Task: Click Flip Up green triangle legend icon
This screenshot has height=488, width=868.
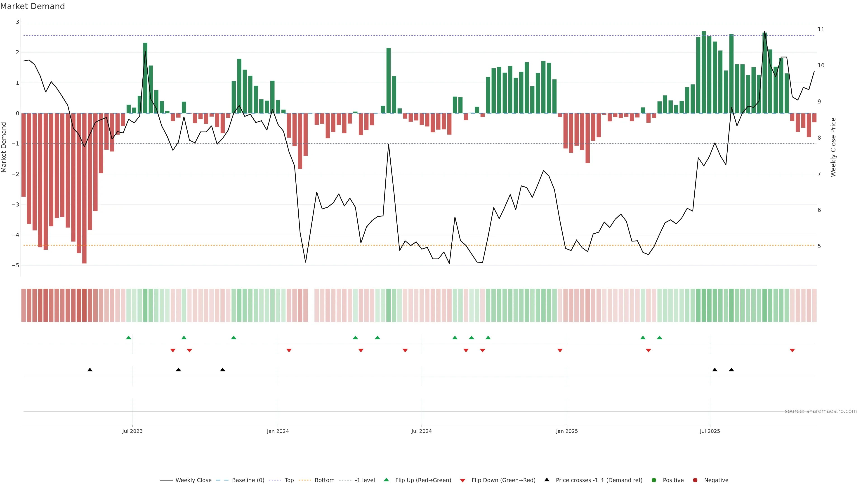Action: tap(387, 480)
